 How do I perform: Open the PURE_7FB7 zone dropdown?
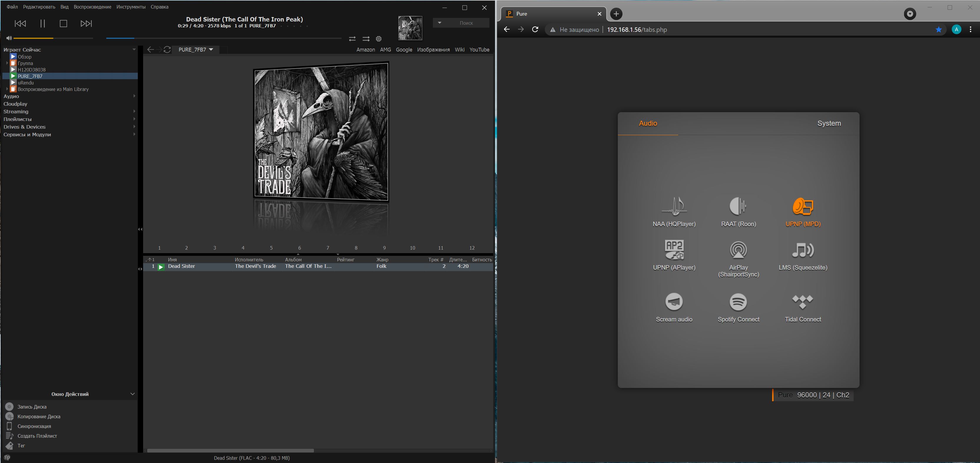tap(196, 49)
